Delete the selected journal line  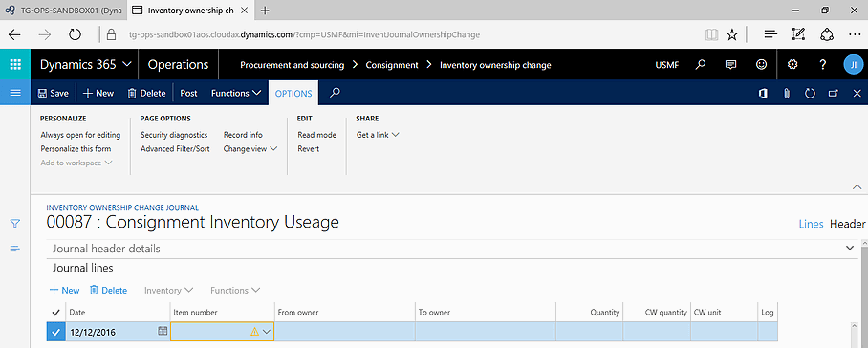pos(109,290)
